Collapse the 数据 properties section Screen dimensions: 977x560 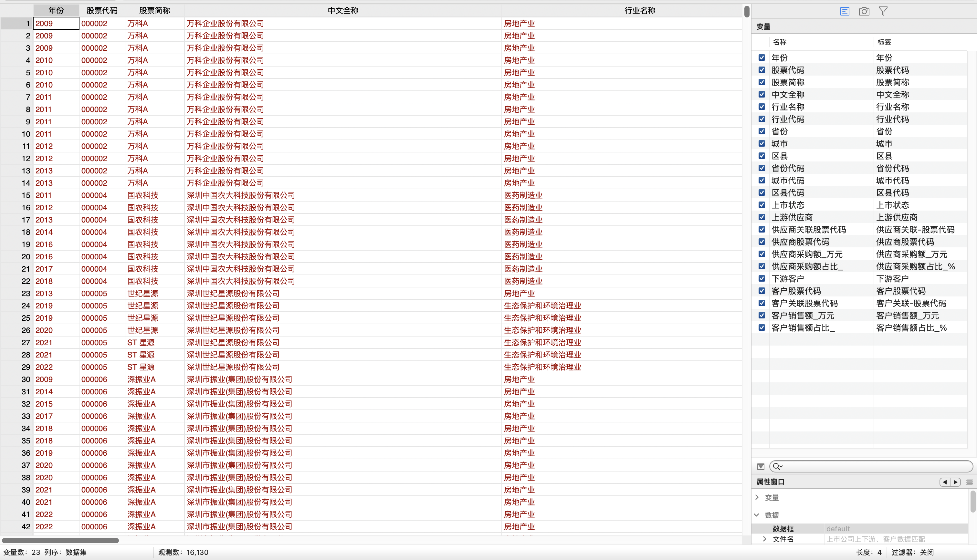click(757, 515)
